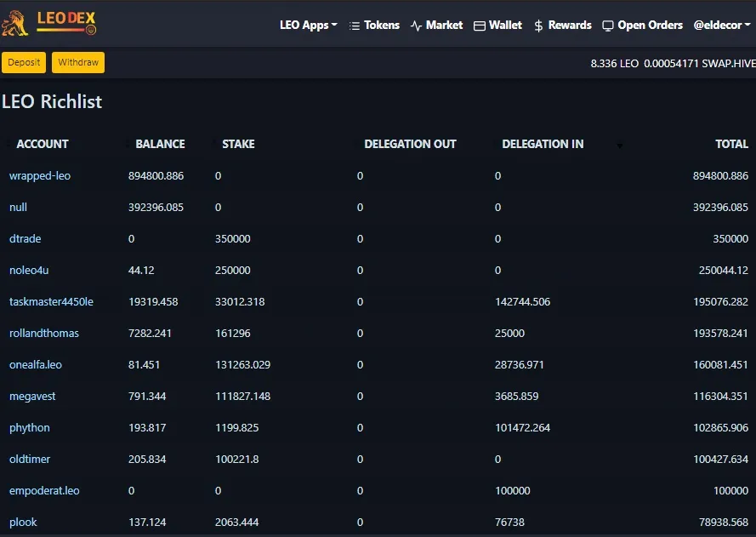Select the 0.00054171 SWAP.HIVE balance
756x537 pixels.
[x=700, y=63]
